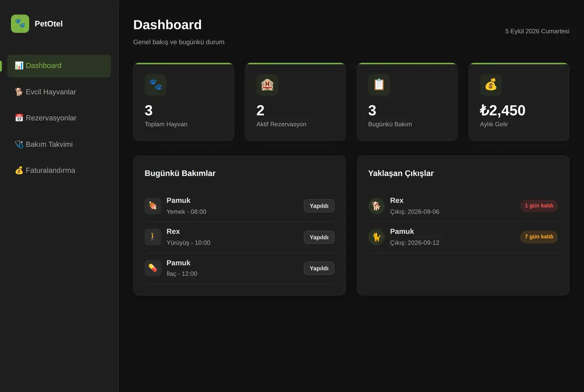The width and height of the screenshot is (584, 392).
Task: Click the '1 gün kaldı' badge for Rex
Action: (x=539, y=206)
